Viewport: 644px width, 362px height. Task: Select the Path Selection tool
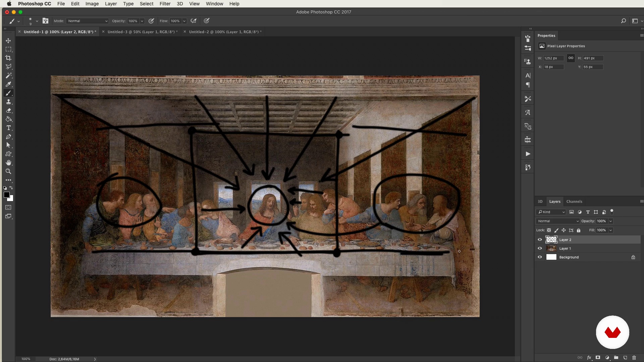pos(8,145)
